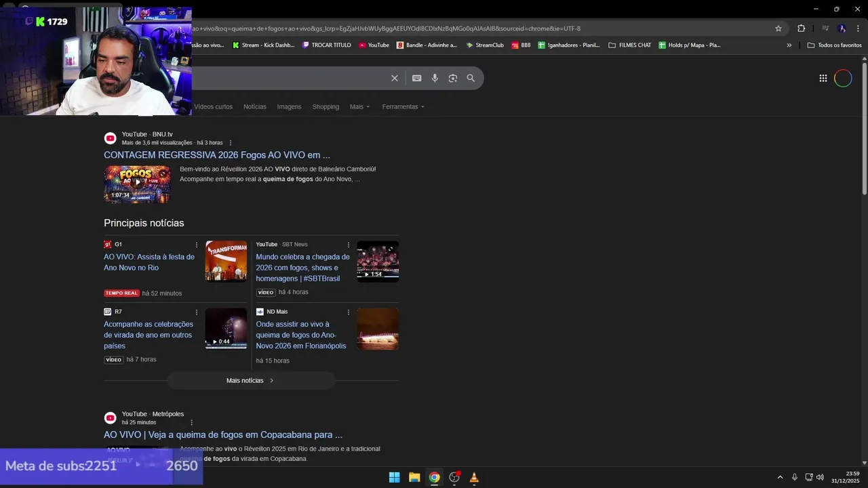Open CONTAGEM REGRESSIVA 2026 Fogos AO VIVO link

coord(217,155)
